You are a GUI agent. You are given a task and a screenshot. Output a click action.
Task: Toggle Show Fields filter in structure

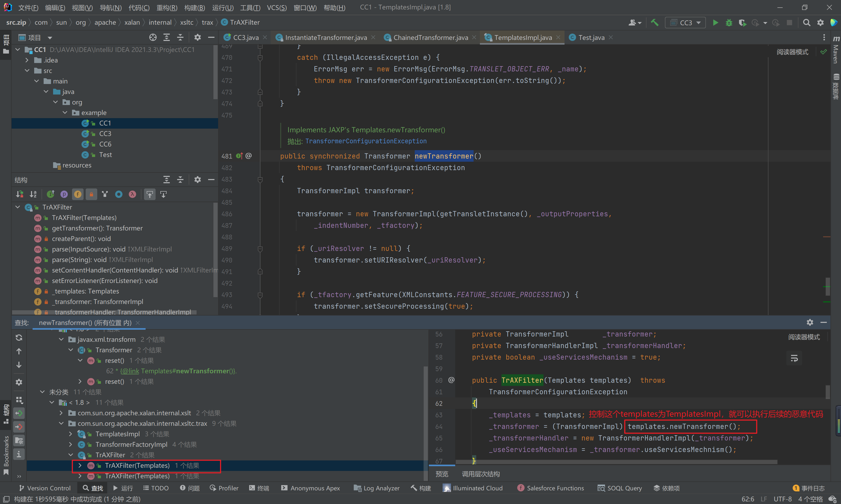click(x=78, y=194)
